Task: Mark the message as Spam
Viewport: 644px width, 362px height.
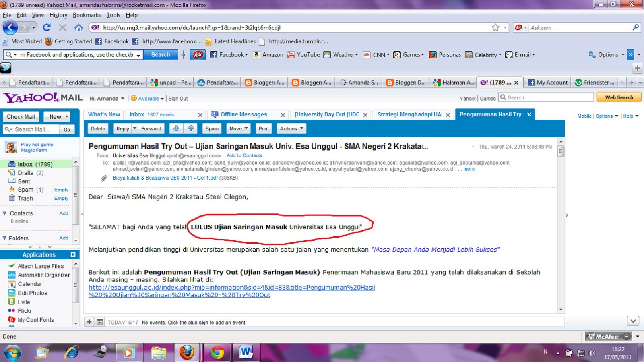Action: (x=212, y=128)
